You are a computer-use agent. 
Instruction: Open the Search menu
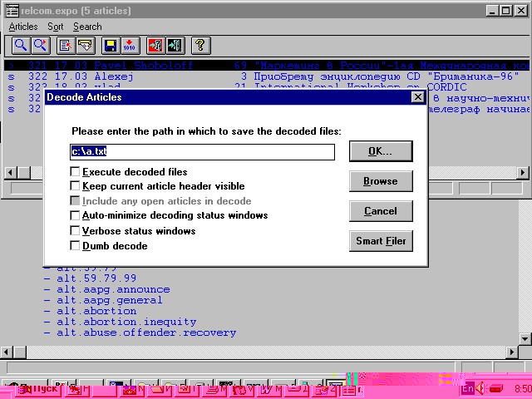(x=87, y=27)
